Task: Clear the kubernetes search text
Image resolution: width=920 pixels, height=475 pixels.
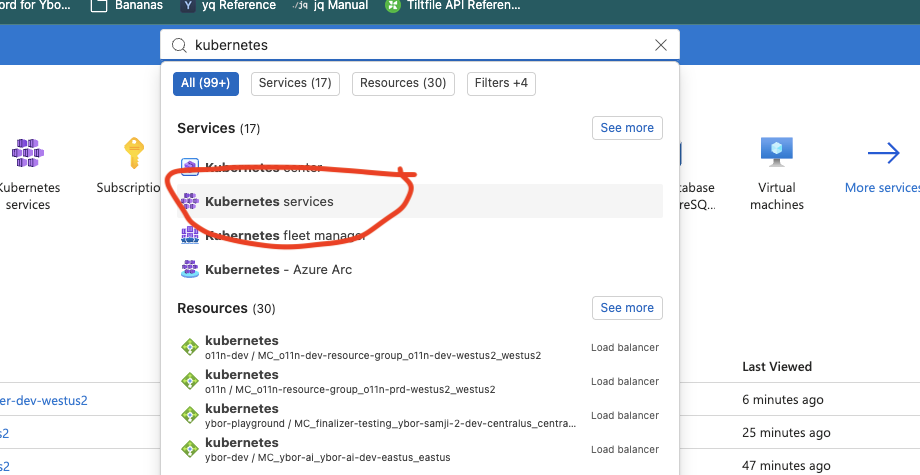Action: [661, 45]
